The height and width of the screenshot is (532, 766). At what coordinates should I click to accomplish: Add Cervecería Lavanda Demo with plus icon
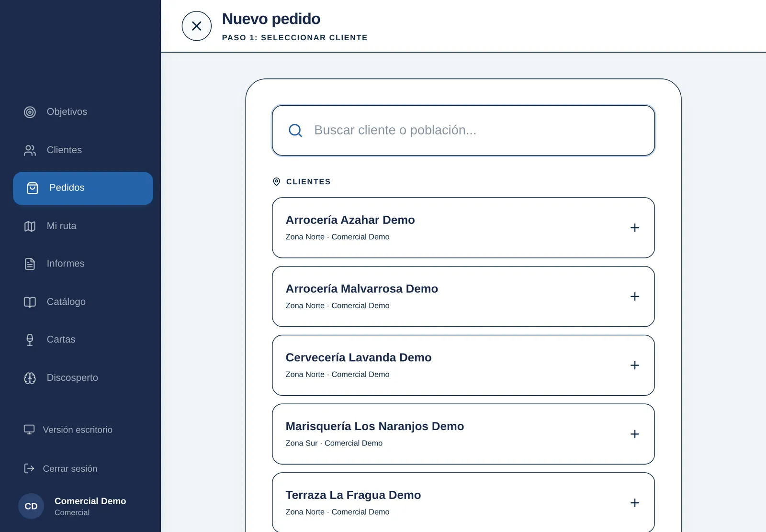[635, 366]
